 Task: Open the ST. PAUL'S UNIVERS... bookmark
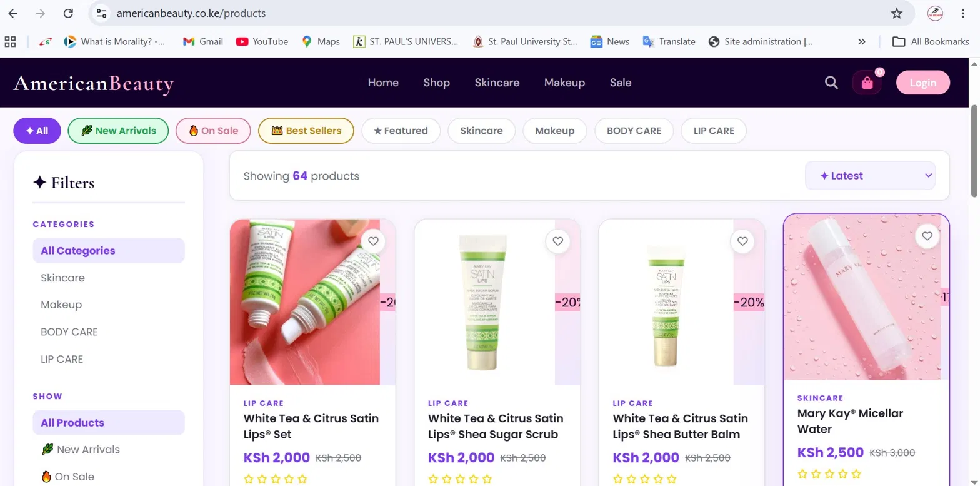(x=406, y=42)
